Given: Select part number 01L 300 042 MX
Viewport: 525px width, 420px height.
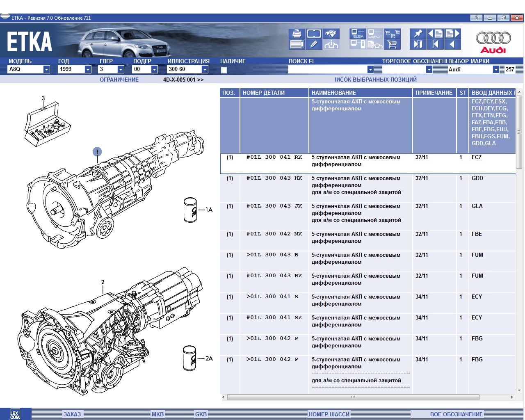Looking at the screenshot, I should click(274, 234).
